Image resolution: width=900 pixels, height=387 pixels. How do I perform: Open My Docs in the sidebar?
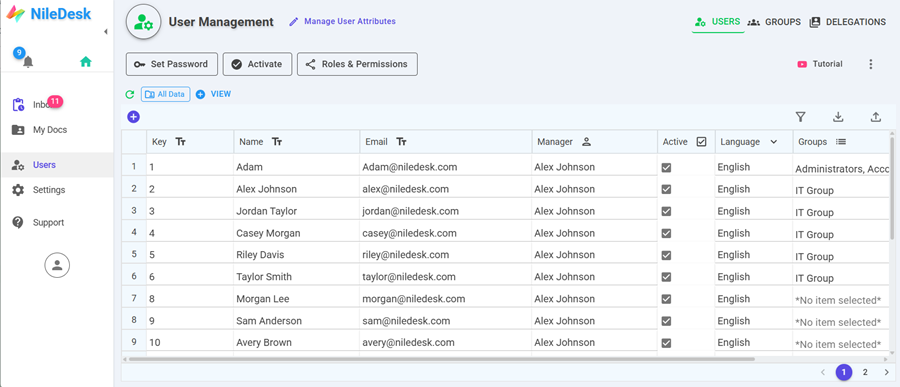(x=40, y=130)
